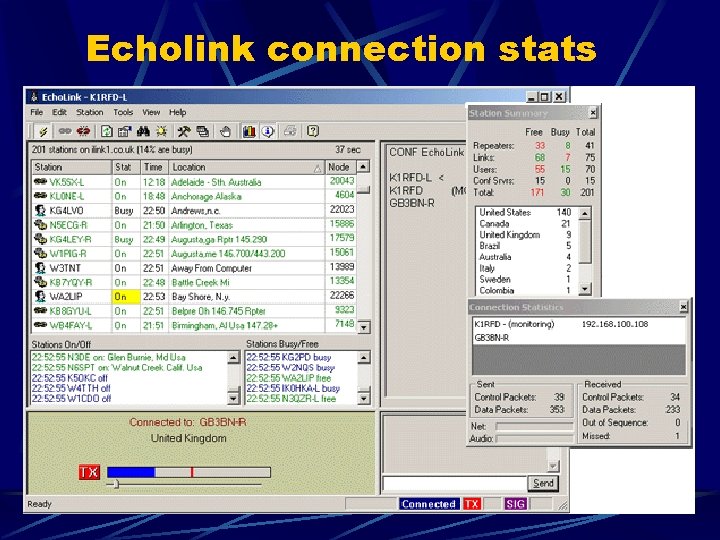Sort by the Stat column header
720x540 pixels.
(x=126, y=167)
